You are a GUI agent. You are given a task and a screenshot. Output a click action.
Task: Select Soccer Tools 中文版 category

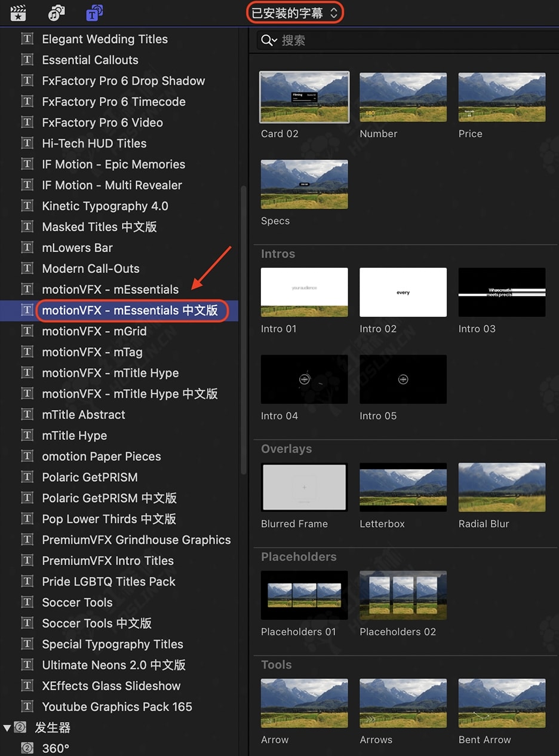(x=97, y=623)
